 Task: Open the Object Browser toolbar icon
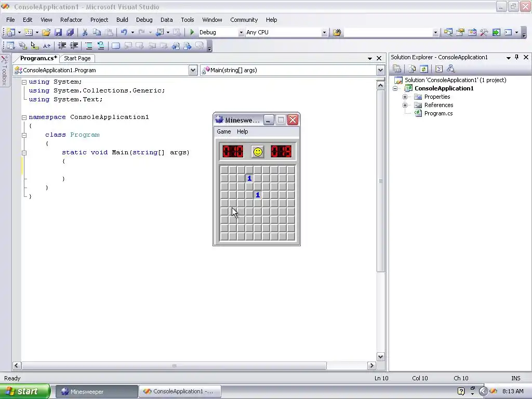tap(472, 32)
